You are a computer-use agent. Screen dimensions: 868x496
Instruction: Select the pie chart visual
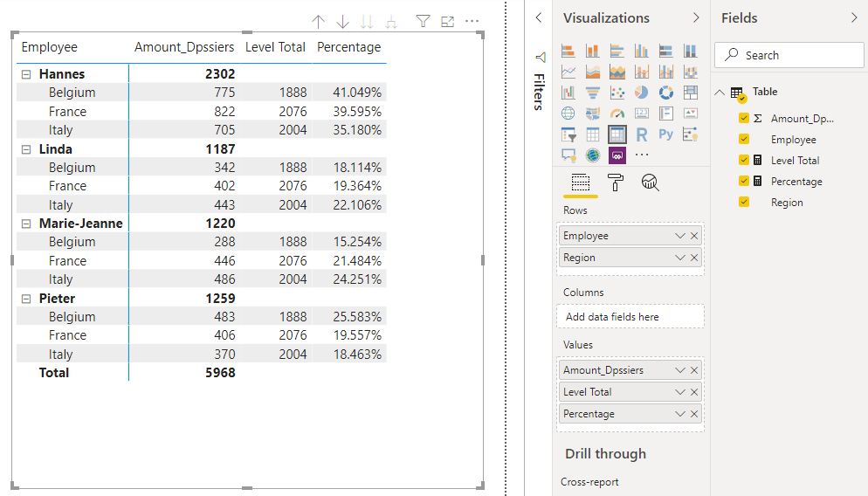[642, 93]
